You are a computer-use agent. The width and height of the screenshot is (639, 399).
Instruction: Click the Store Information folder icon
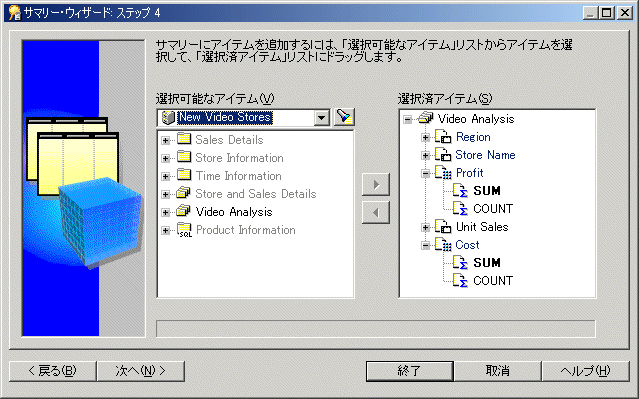(184, 157)
